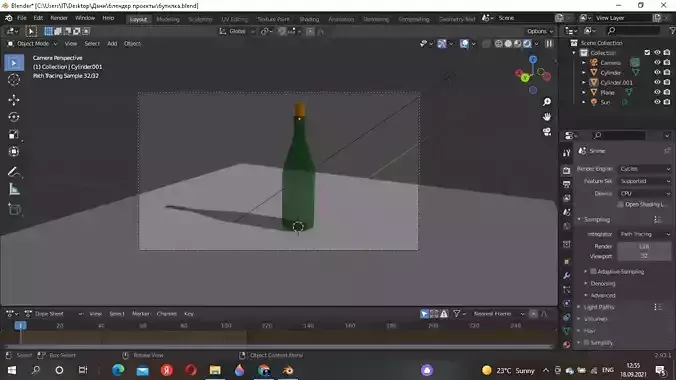Open the Render Engine dropdown
This screenshot has width=676, height=380.
(x=645, y=169)
